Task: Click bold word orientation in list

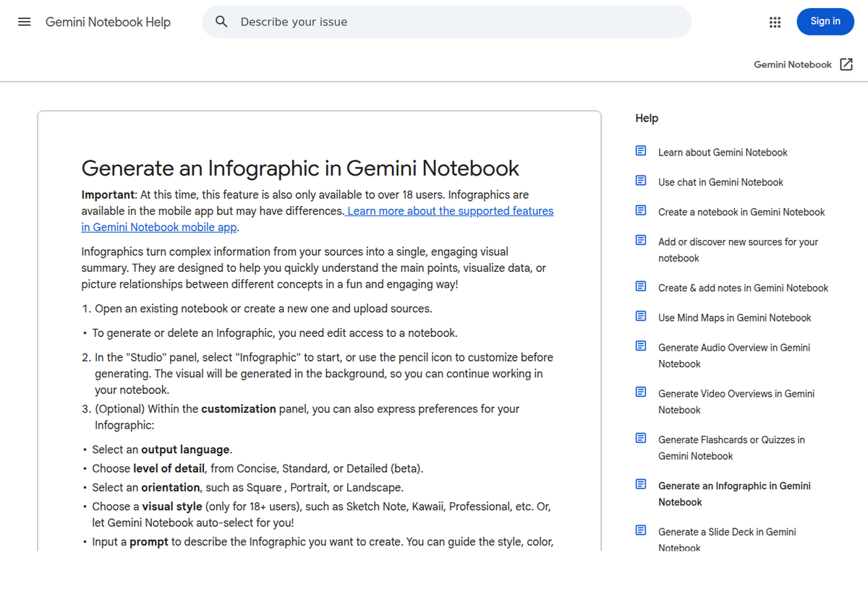Action: [171, 487]
